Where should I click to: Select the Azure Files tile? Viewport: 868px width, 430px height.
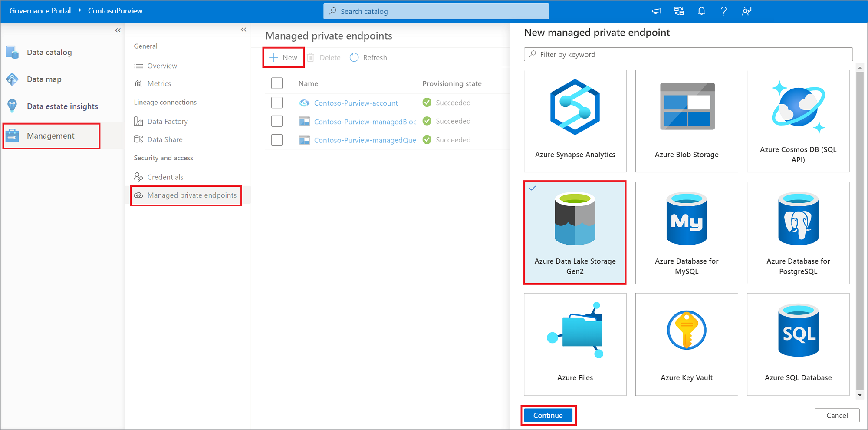(x=575, y=344)
